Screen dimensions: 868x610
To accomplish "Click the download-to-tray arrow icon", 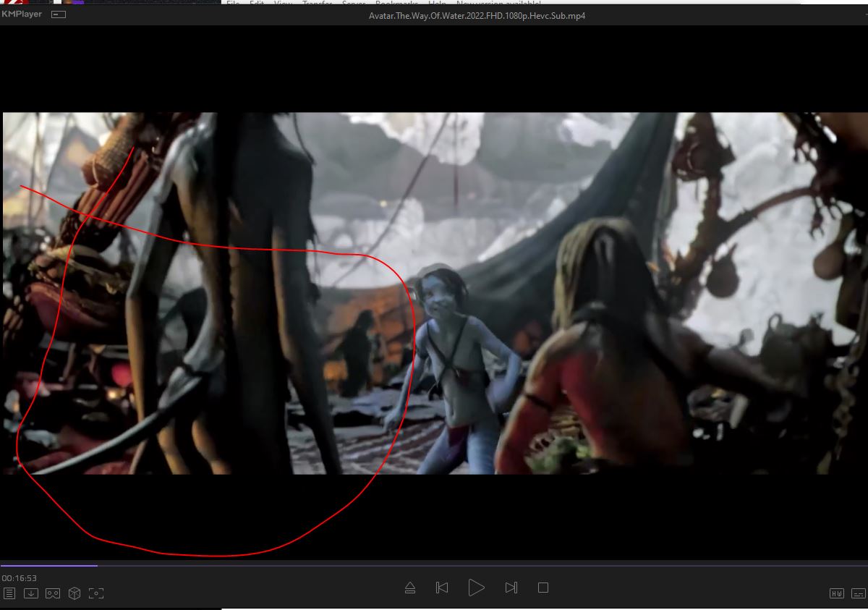I will click(x=31, y=593).
